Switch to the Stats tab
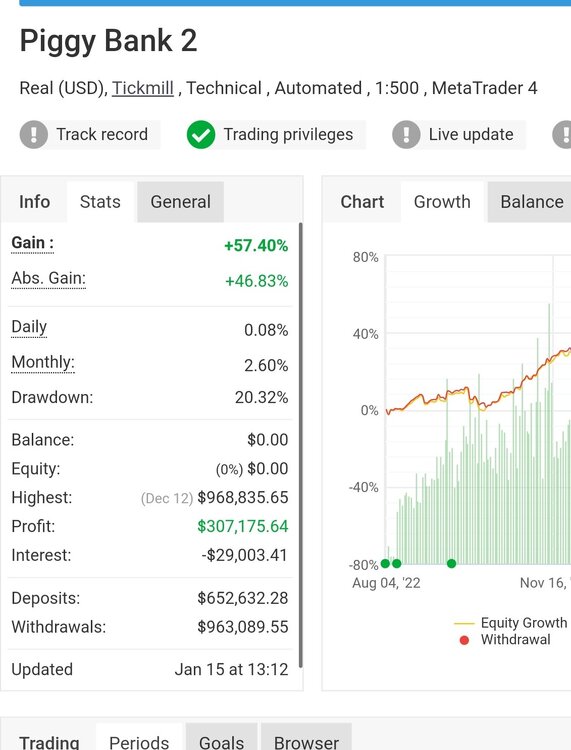This screenshot has height=750, width=571. (x=100, y=202)
